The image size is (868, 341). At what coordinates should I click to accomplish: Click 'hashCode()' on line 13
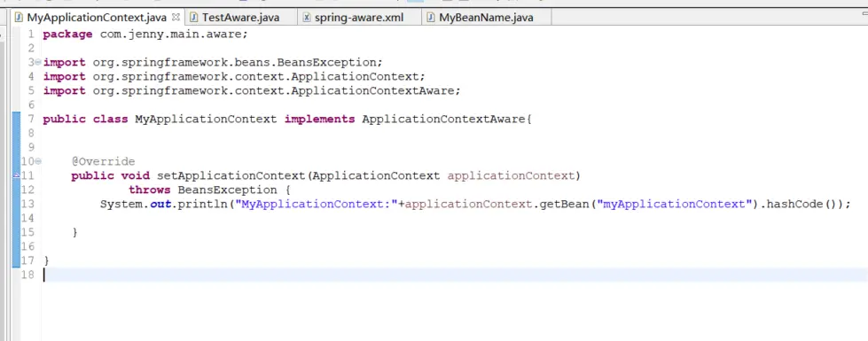(x=802, y=204)
